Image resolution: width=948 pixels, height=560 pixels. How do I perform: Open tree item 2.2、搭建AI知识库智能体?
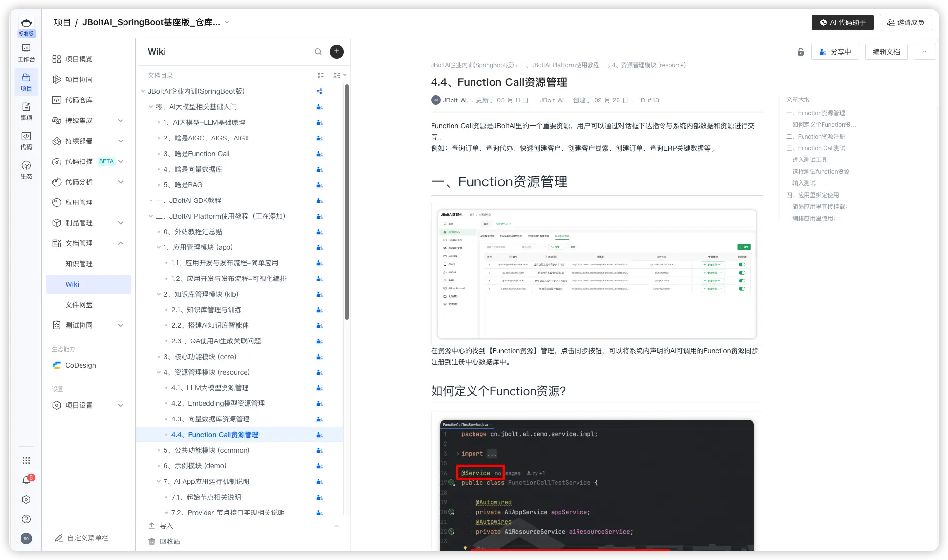coord(210,325)
